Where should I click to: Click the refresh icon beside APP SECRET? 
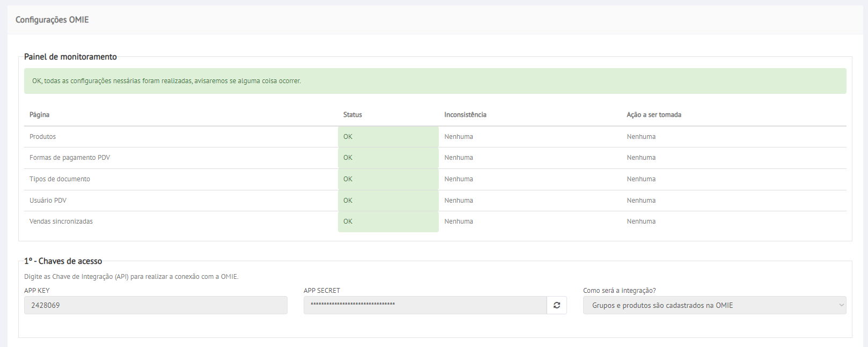tap(556, 305)
